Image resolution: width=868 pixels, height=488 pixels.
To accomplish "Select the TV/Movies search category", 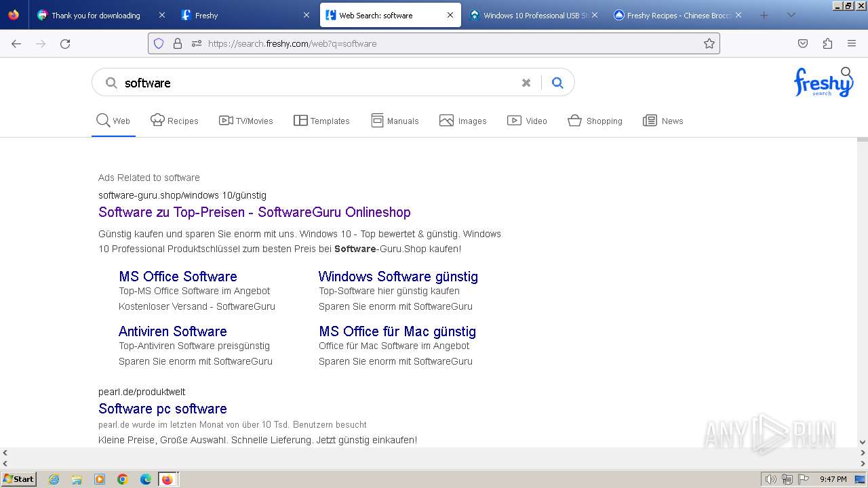I will 245,121.
